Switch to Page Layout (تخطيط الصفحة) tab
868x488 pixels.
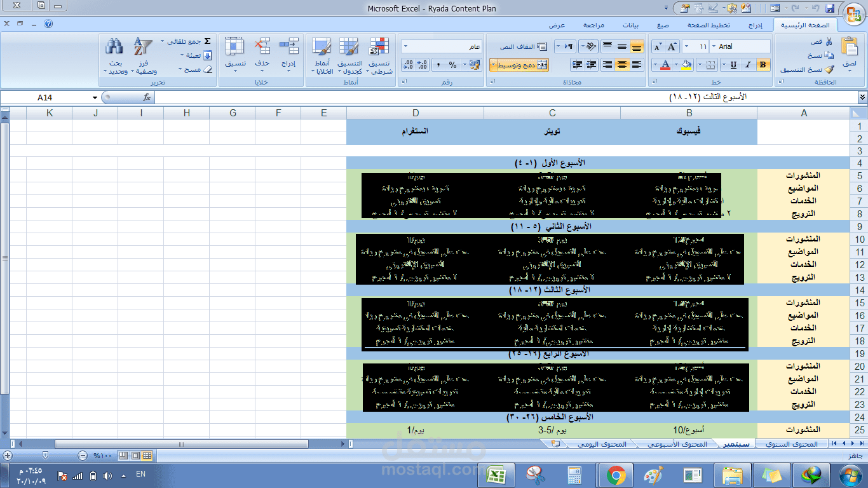pyautogui.click(x=709, y=25)
